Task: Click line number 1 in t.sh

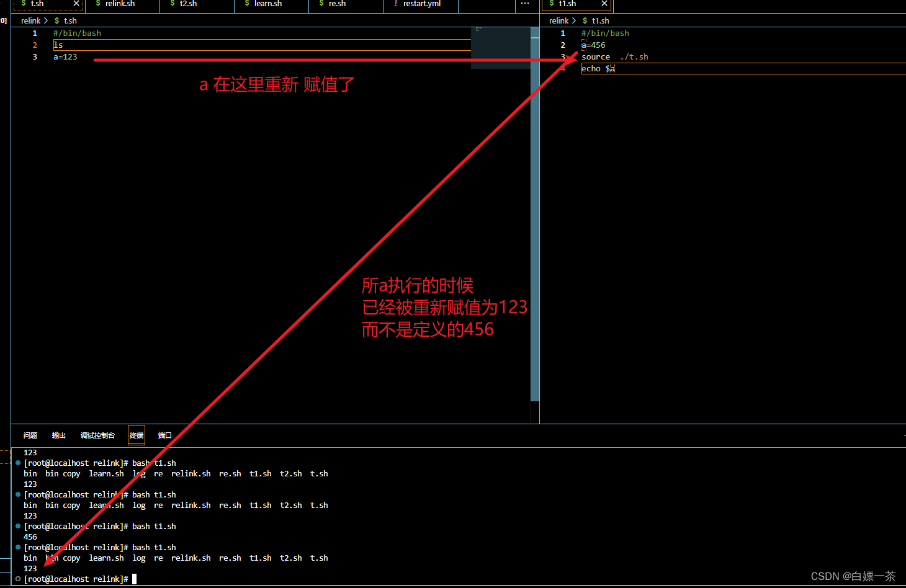Action: [35, 33]
